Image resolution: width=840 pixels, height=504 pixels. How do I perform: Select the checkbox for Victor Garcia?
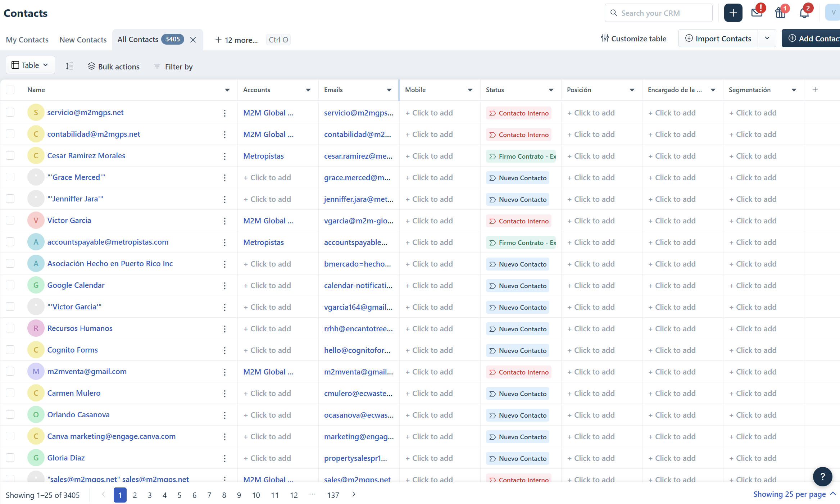click(x=10, y=220)
